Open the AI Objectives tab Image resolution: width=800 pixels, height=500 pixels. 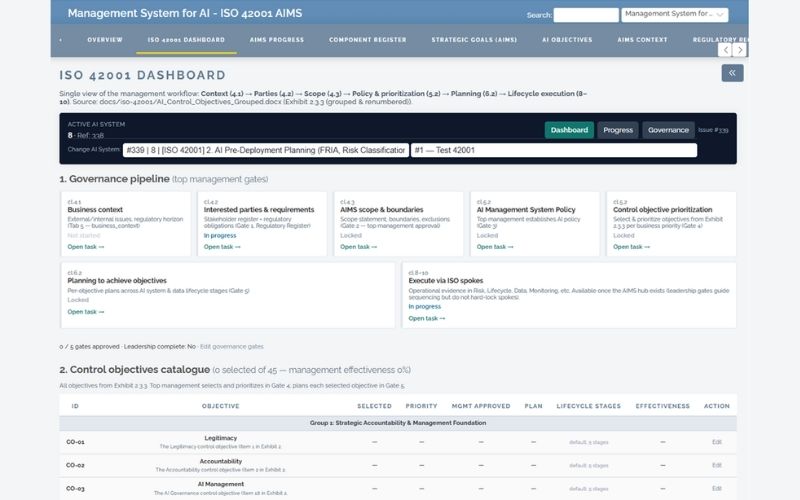(567, 40)
